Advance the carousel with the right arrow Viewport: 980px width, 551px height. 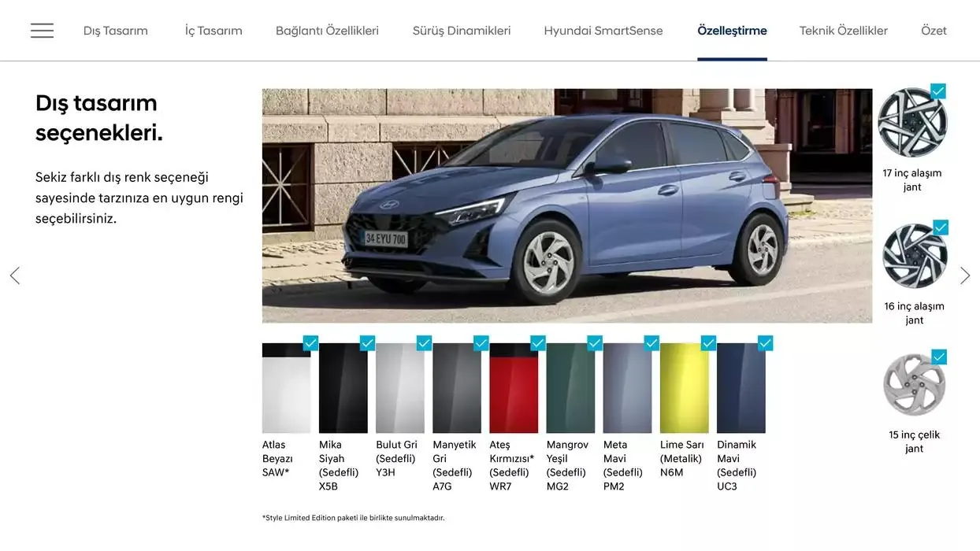[965, 275]
